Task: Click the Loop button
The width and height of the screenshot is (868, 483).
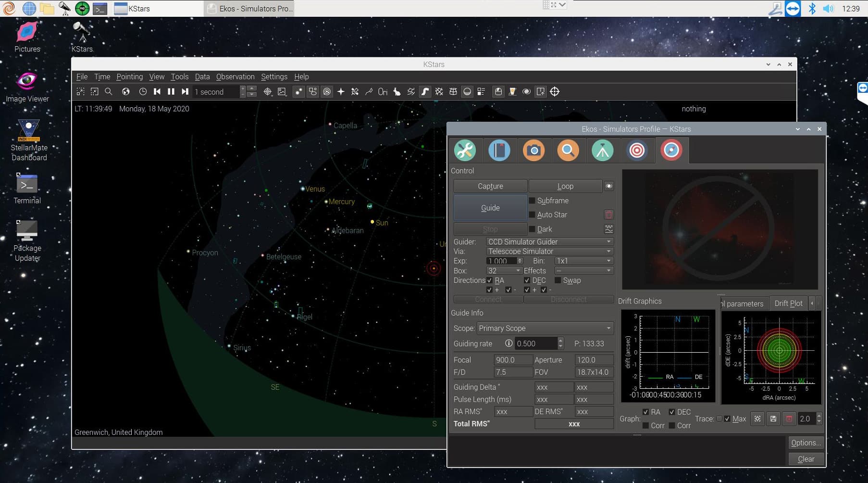Action: click(565, 186)
